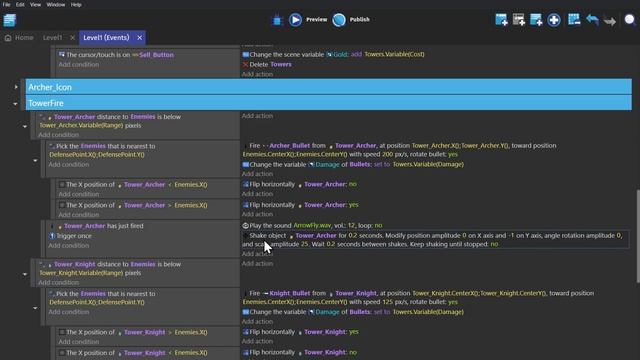The image size is (640, 360).
Task: Click Add condition under Tower_Archer has just fired
Action: pyautogui.click(x=69, y=246)
